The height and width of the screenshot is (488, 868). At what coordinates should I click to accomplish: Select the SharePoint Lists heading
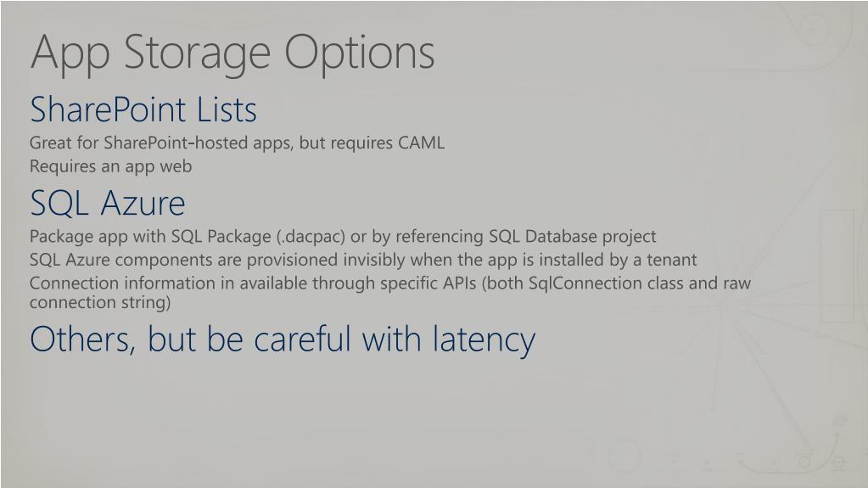[x=143, y=109]
